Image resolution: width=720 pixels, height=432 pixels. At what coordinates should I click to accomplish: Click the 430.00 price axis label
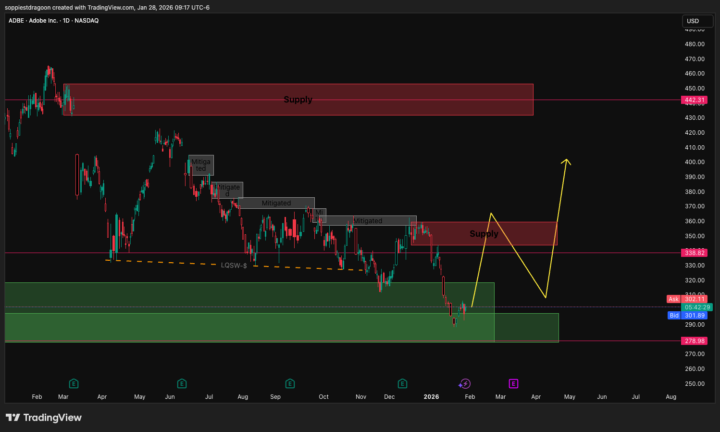click(694, 118)
